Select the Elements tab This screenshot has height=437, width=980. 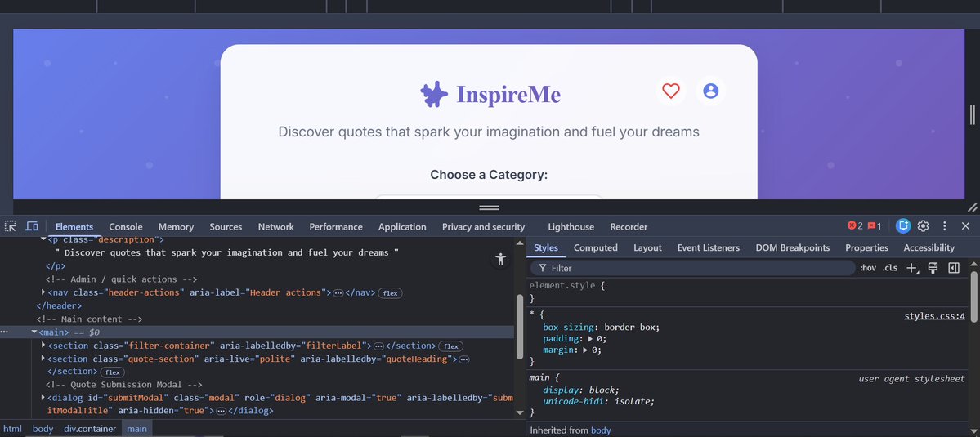click(x=74, y=226)
